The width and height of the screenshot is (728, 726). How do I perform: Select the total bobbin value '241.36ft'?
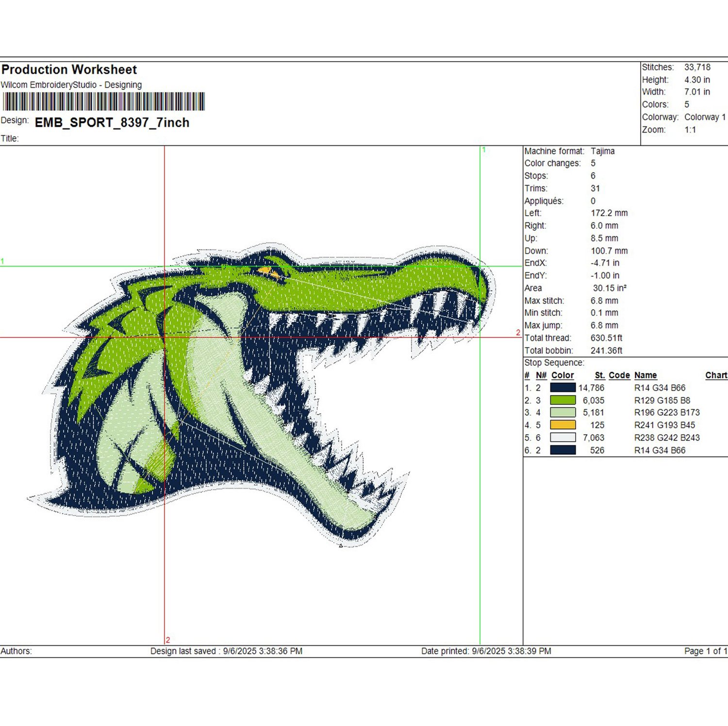607,351
